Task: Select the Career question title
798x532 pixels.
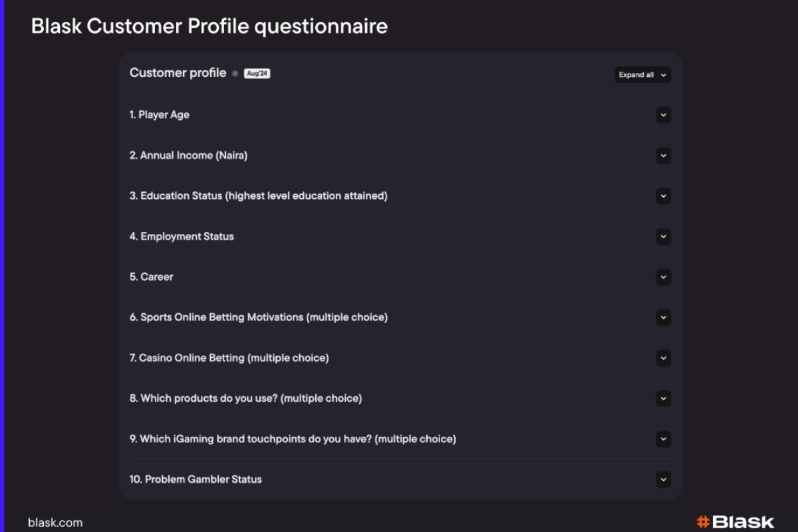Action: click(152, 277)
